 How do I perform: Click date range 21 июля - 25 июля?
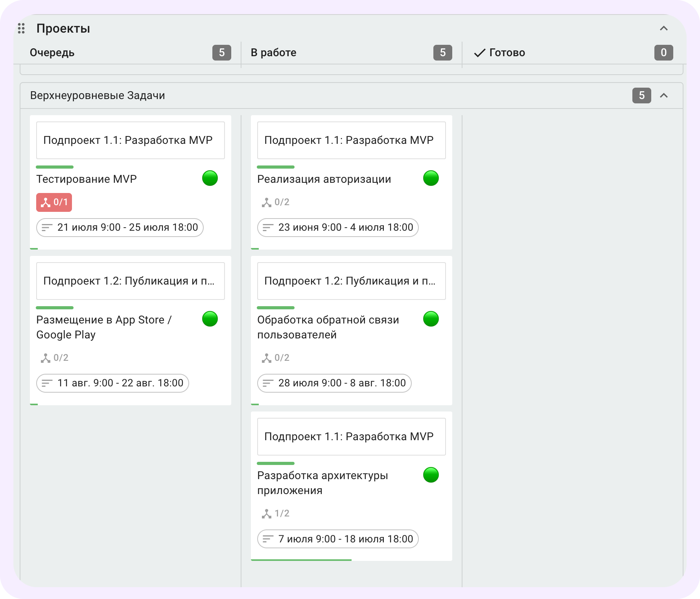(120, 228)
